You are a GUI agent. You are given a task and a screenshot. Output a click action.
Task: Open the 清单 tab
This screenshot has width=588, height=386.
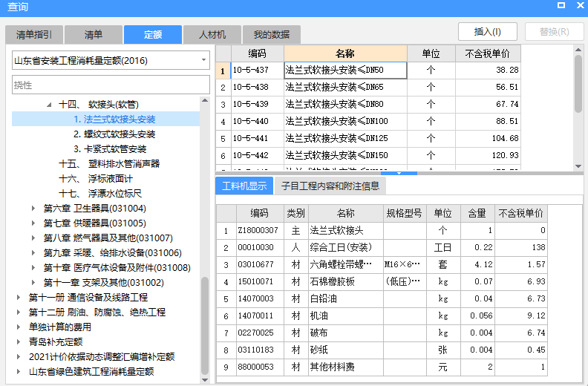coord(94,35)
